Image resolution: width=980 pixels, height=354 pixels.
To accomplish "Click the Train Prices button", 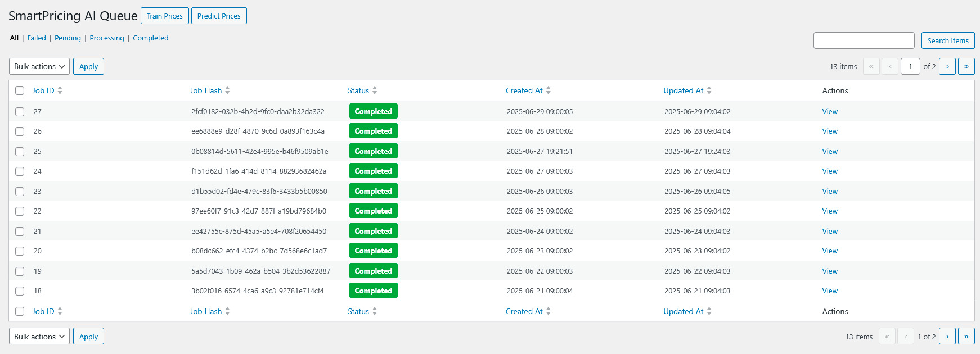I will click(165, 16).
